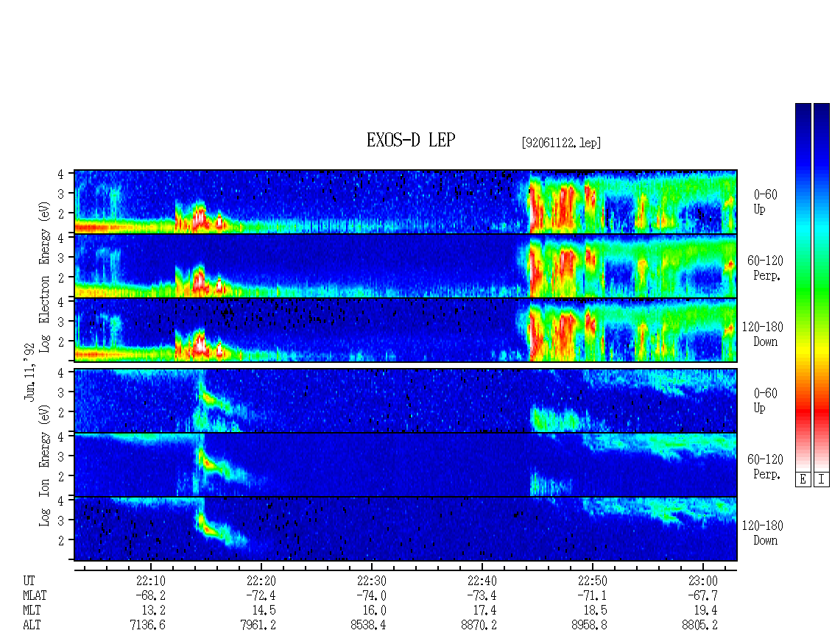Select the MLT value 14.5
This screenshot has width=832, height=644.
click(x=264, y=610)
